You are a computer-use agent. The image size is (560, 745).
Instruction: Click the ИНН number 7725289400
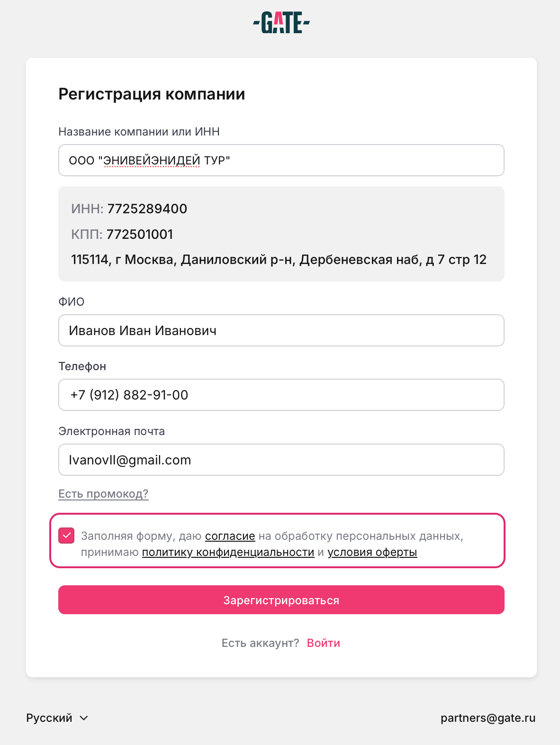pyautogui.click(x=147, y=209)
